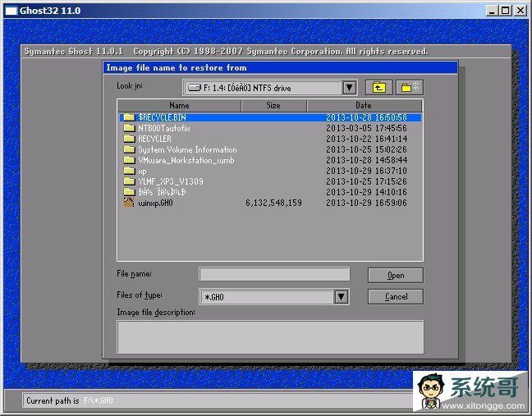Click the Open button
The image size is (532, 416).
396,276
